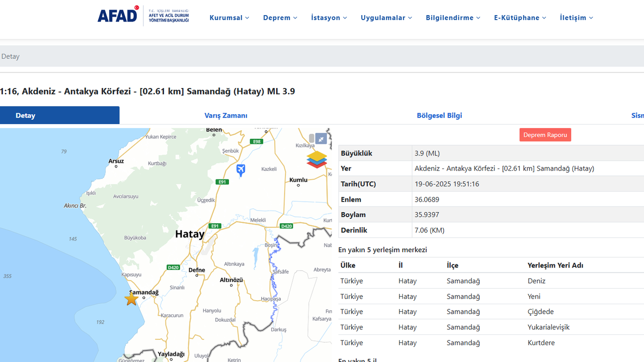Viewport: 644px width, 362px height.
Task: Expand the Bilgilendirme menu
Action: 453,18
